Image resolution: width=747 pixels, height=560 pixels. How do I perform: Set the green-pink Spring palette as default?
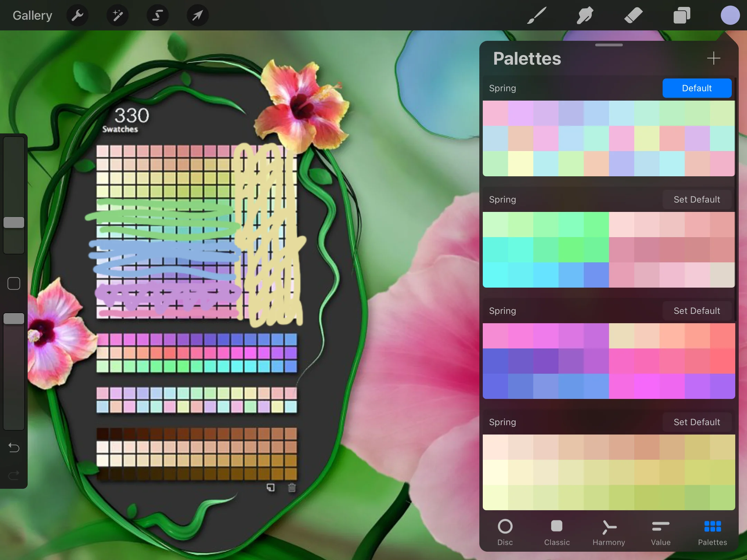(697, 199)
